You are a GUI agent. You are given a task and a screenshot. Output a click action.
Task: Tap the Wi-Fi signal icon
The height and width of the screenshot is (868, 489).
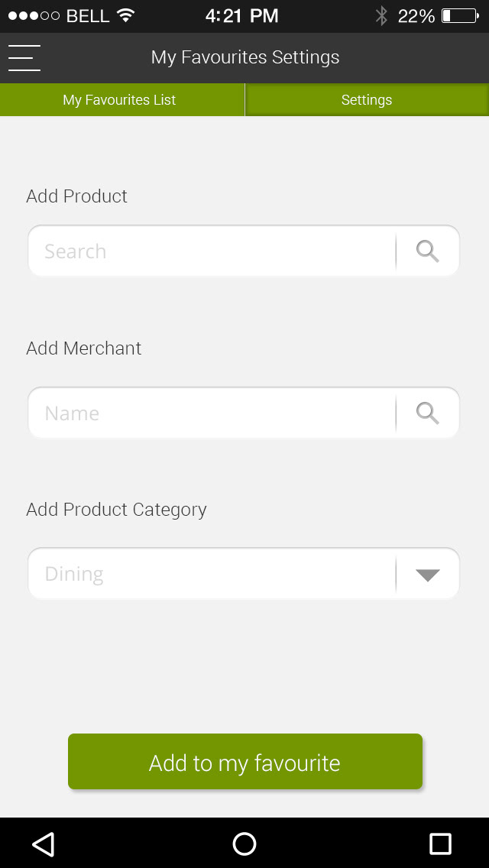126,15
